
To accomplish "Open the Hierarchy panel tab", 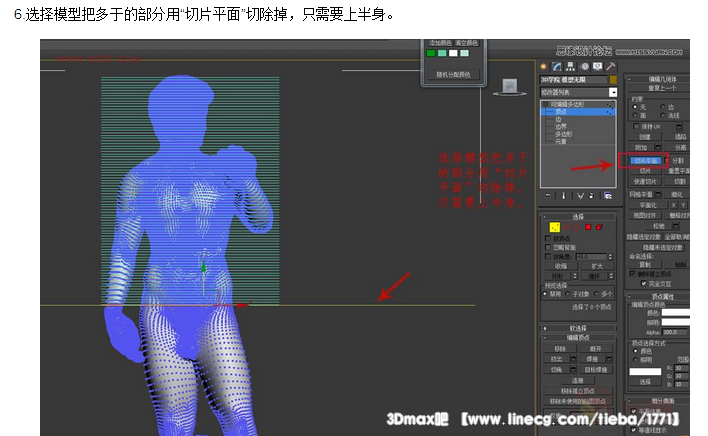I will (x=570, y=67).
